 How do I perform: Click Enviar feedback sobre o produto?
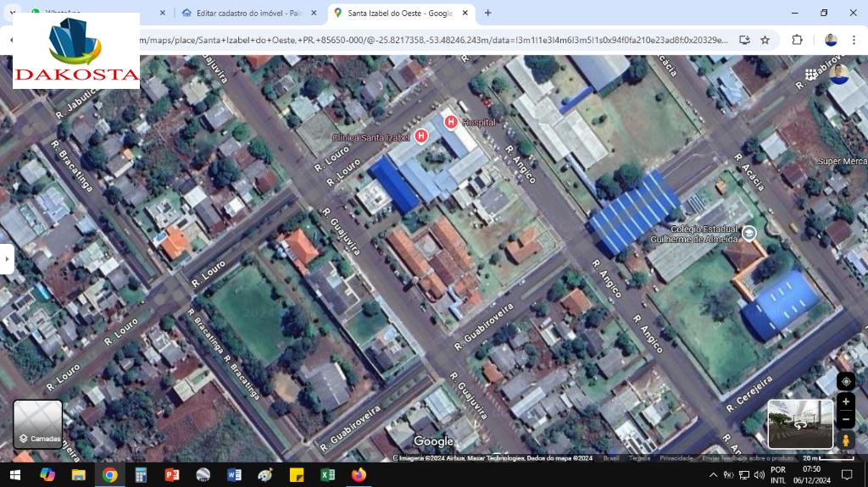(x=748, y=458)
